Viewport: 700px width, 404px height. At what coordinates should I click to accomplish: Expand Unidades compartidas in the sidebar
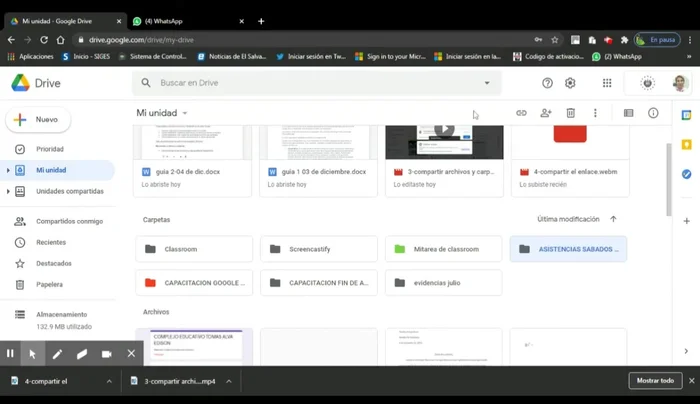point(9,191)
